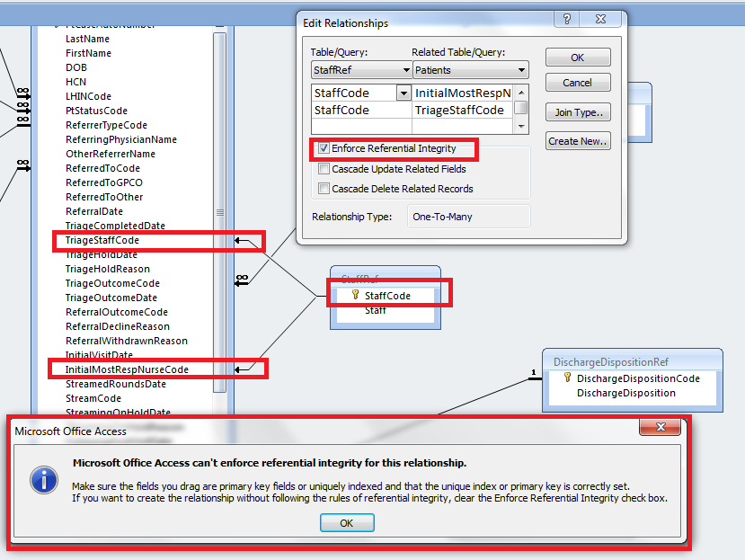Viewport: 745px width, 560px height.
Task: Expand the StaffCode field dropdown arrow in first row
Action: tap(404, 93)
